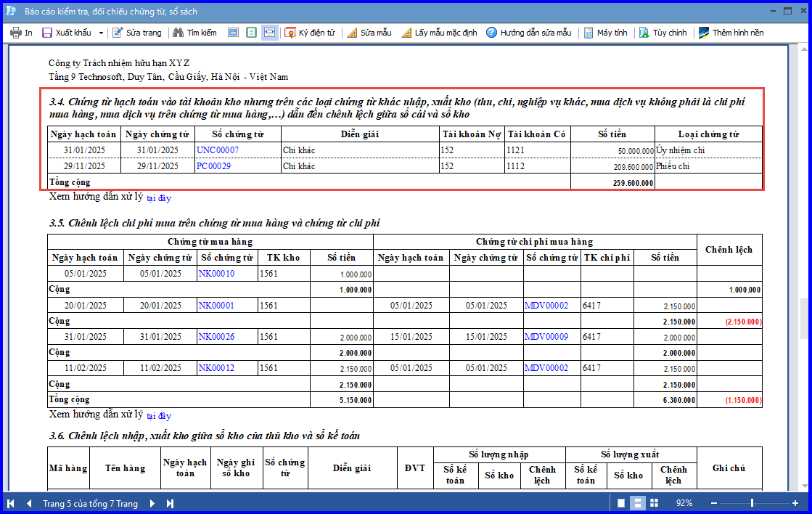Open MDV00002 in the NK00001 row
Screen dimensions: 812x514
546,306
